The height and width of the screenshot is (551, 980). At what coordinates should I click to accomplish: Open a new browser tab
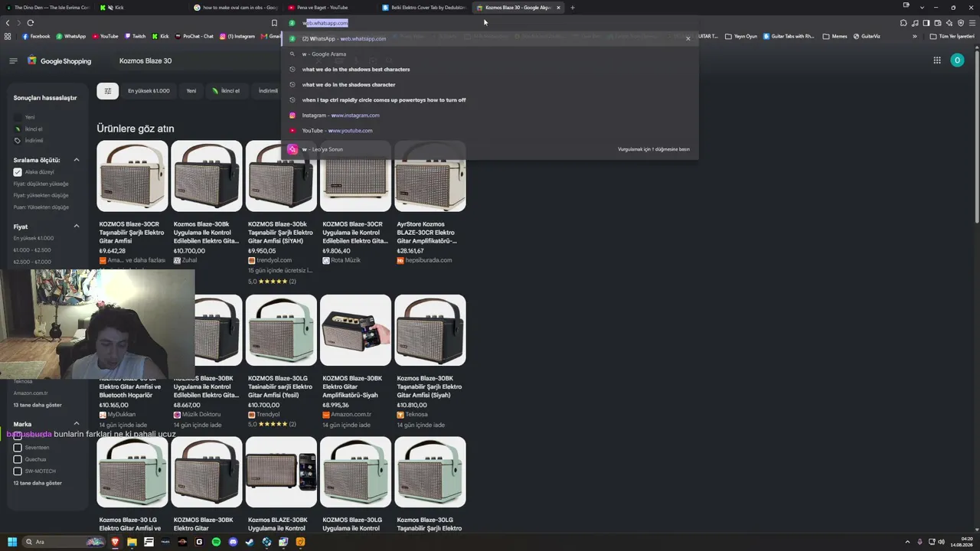pyautogui.click(x=572, y=8)
